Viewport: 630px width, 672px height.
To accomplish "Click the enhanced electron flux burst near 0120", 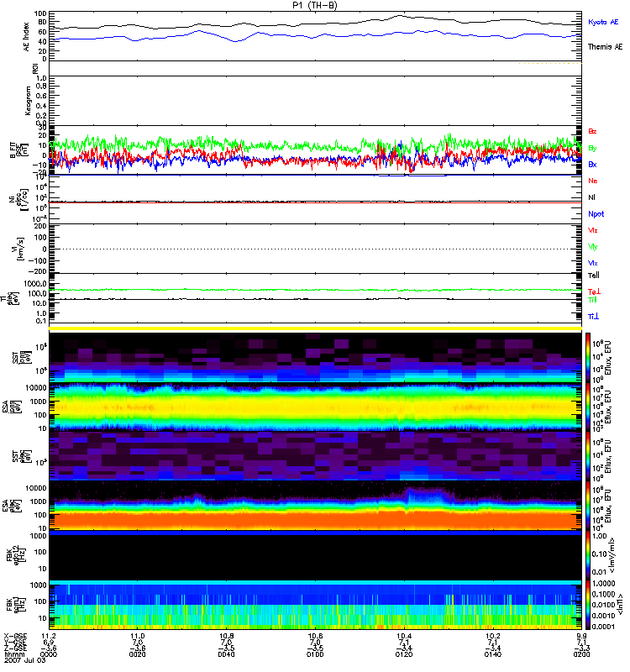I will pyautogui.click(x=428, y=496).
